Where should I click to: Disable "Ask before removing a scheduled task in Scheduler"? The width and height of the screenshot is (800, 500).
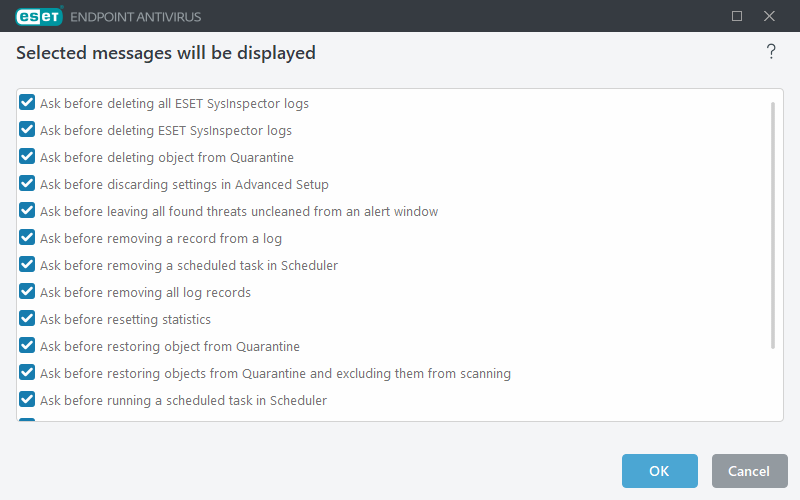coord(28,265)
